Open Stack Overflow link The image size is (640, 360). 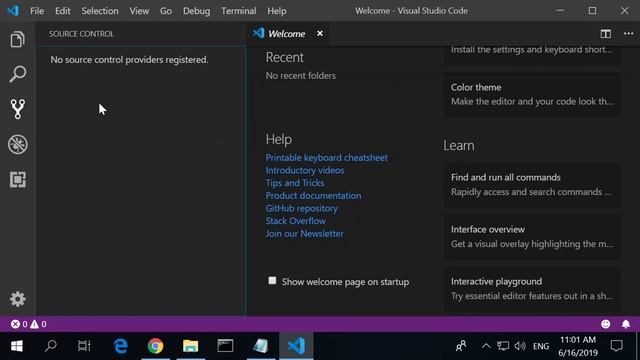click(296, 221)
